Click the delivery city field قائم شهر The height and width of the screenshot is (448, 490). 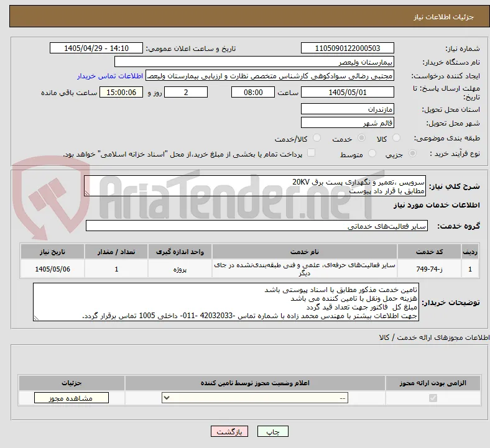tap(347, 122)
